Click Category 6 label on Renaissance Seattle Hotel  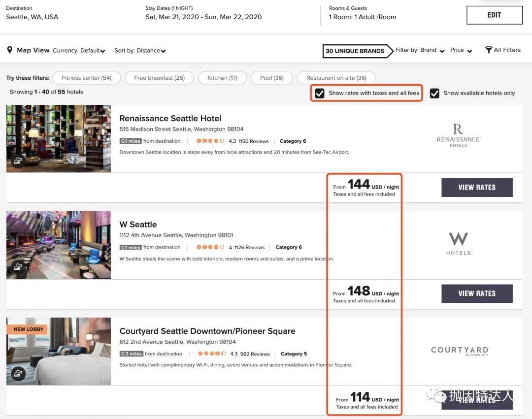click(293, 141)
